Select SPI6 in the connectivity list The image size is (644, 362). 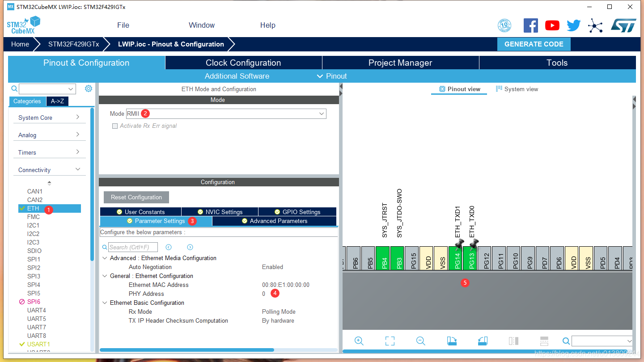coord(34,302)
